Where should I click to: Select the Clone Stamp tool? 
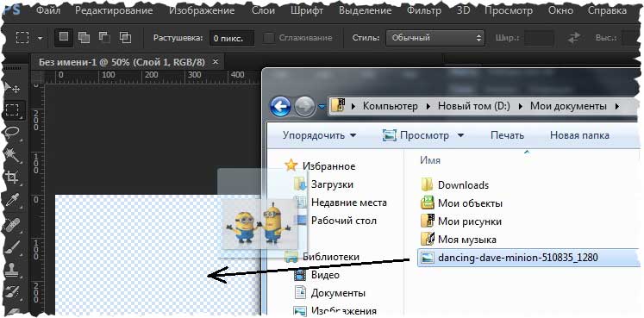click(x=11, y=270)
